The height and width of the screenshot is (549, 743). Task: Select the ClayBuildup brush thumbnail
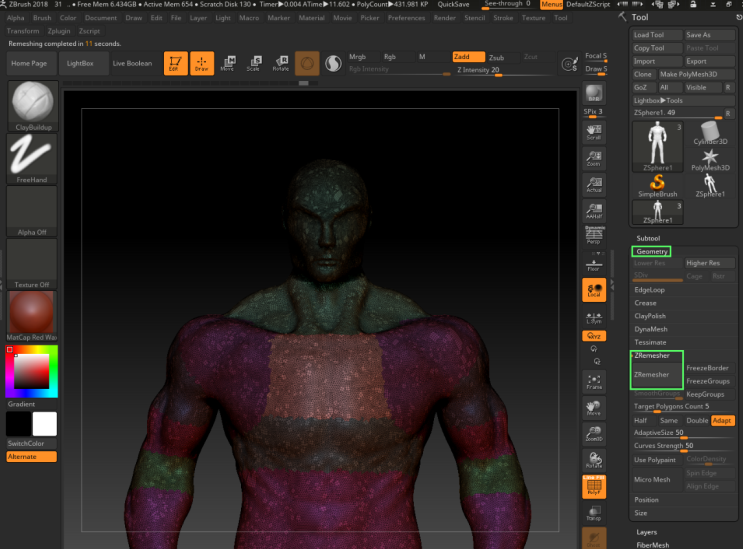pyautogui.click(x=32, y=106)
